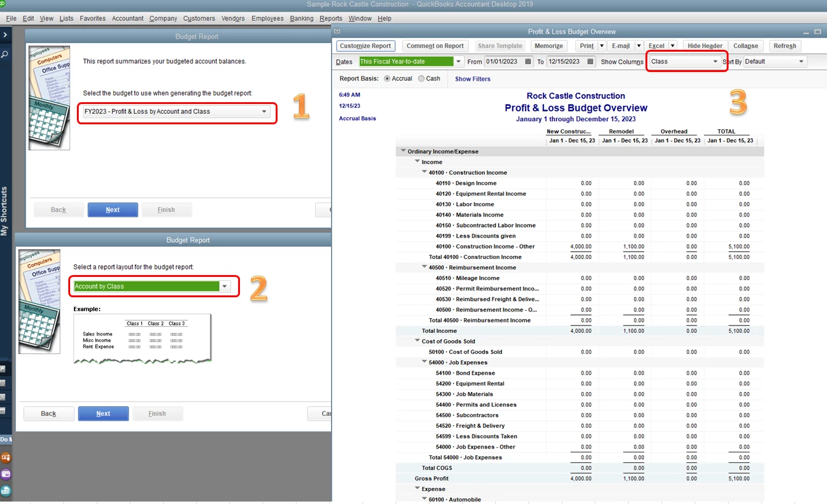Click Comment on Report
Screen dimensions: 827x504
point(435,46)
